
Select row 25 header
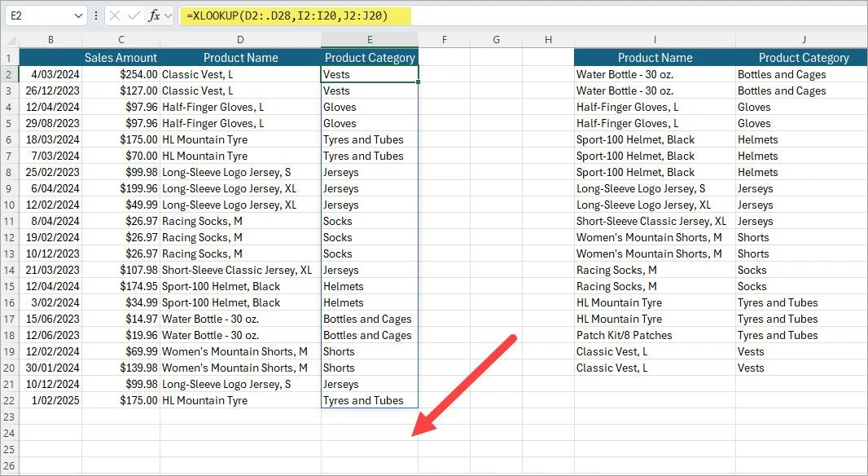pos(9,449)
